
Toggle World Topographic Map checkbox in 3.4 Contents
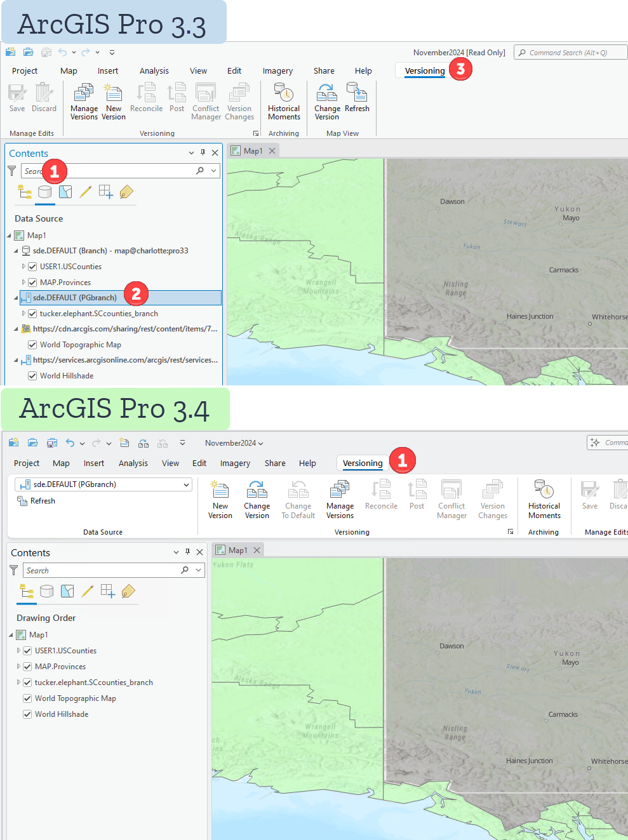coord(27,698)
